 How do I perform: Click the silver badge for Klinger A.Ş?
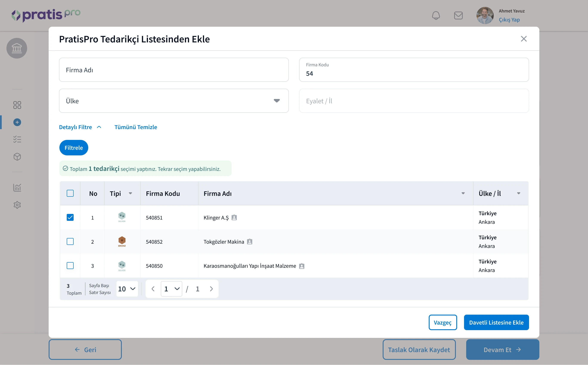[122, 217]
